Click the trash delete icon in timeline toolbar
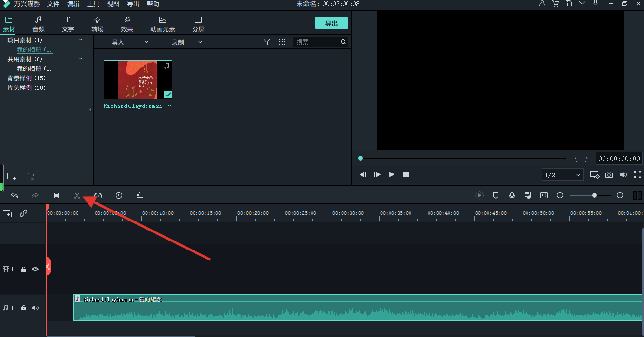This screenshot has height=337, width=644. (56, 195)
